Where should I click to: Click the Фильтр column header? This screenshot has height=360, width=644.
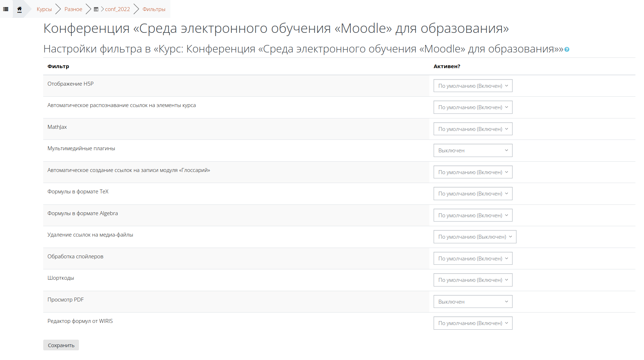tap(58, 66)
